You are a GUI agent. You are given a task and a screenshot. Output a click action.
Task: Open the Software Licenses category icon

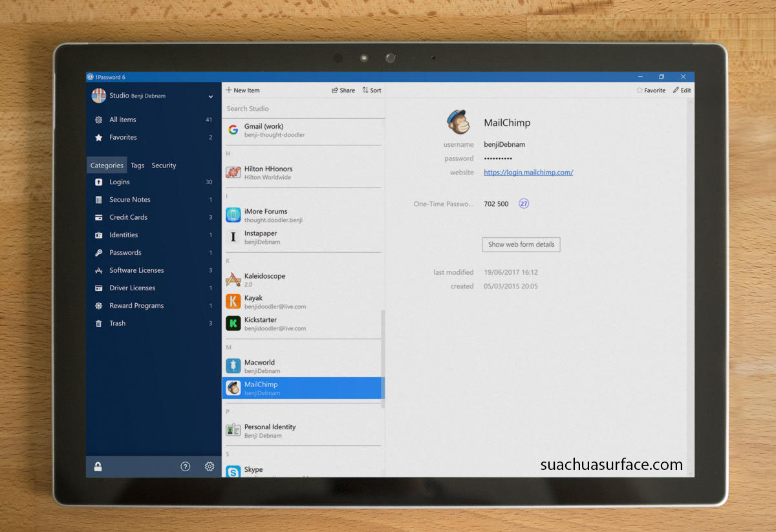pyautogui.click(x=99, y=270)
